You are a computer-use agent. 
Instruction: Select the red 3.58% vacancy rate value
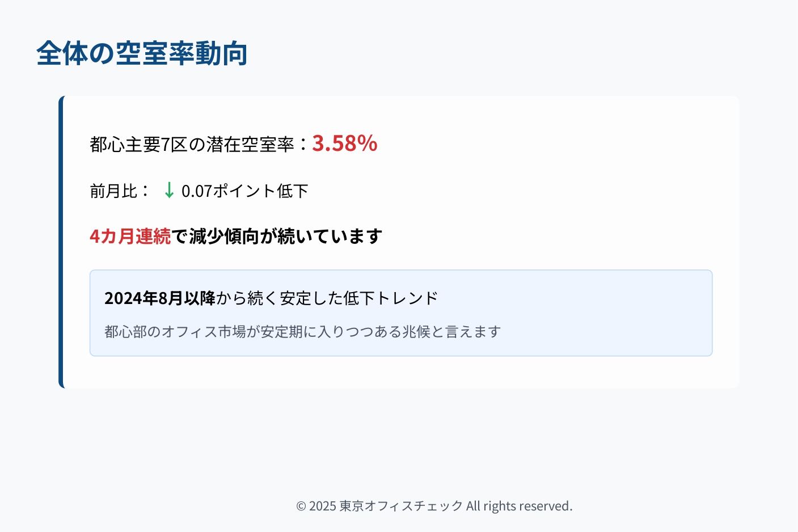click(344, 143)
